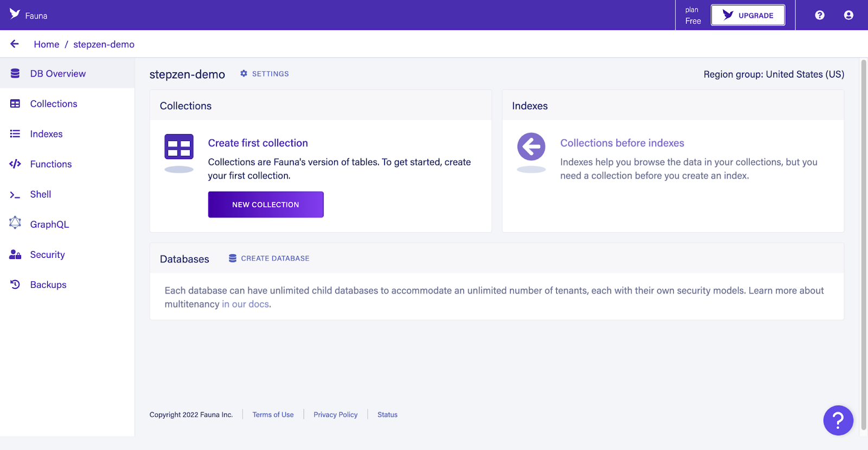
Task: Open the user account profile icon
Action: 848,15
